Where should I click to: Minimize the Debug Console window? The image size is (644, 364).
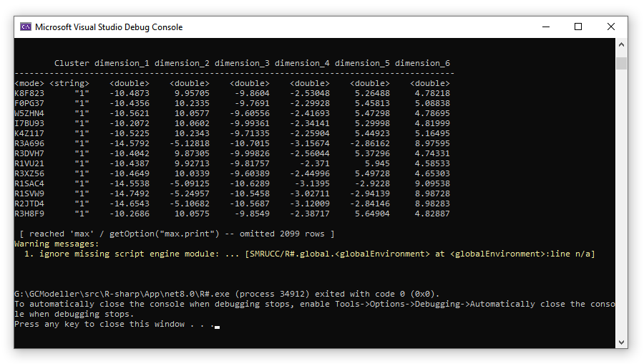(x=545, y=27)
